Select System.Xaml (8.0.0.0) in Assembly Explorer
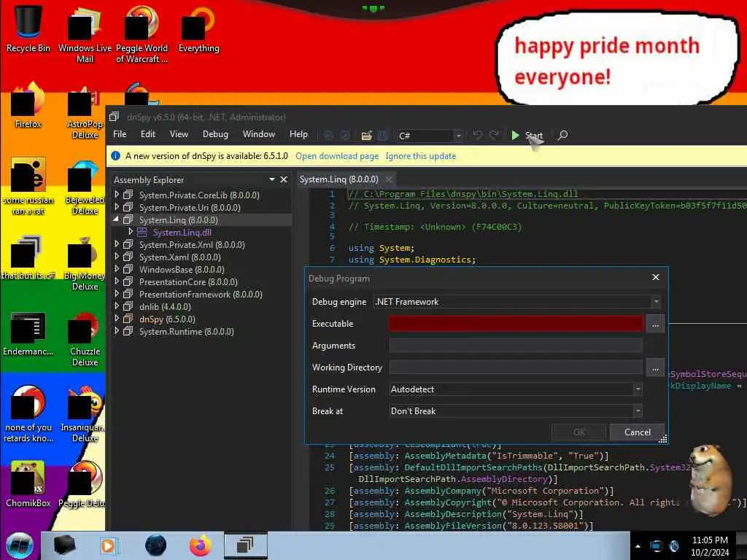747x560 pixels. click(179, 257)
